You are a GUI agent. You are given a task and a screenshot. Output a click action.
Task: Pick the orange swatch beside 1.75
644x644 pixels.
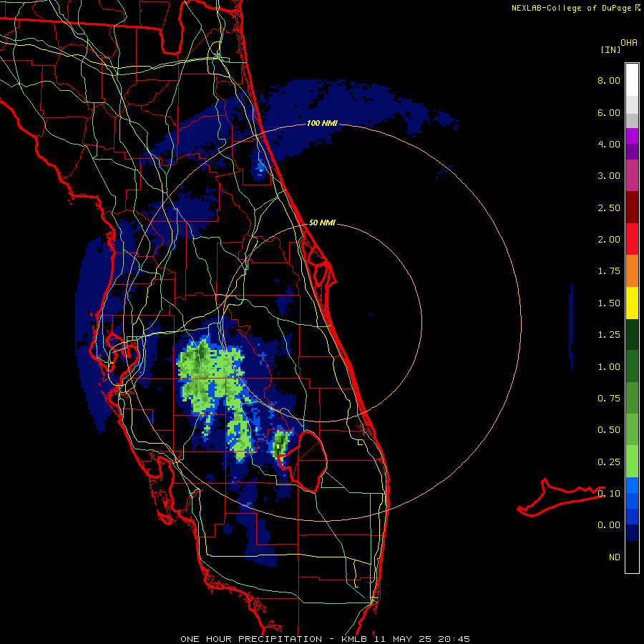[x=632, y=271]
